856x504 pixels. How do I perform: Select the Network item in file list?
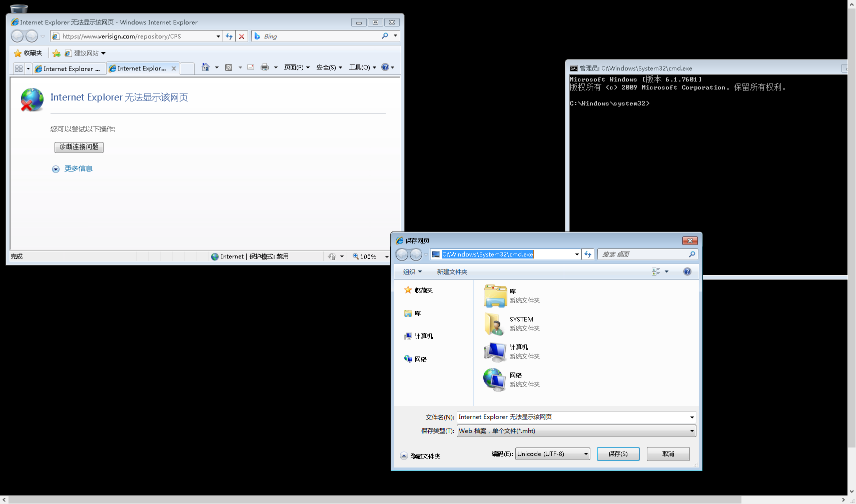(512, 379)
